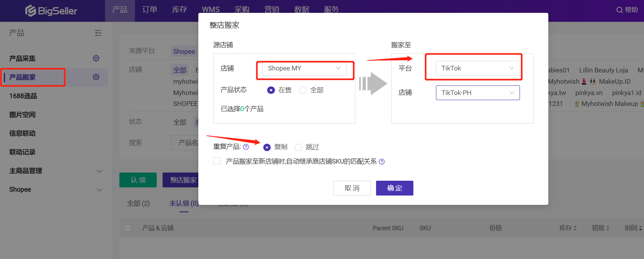The height and width of the screenshot is (259, 644).
Task: Select the 全部 product status radio
Action: coord(303,90)
